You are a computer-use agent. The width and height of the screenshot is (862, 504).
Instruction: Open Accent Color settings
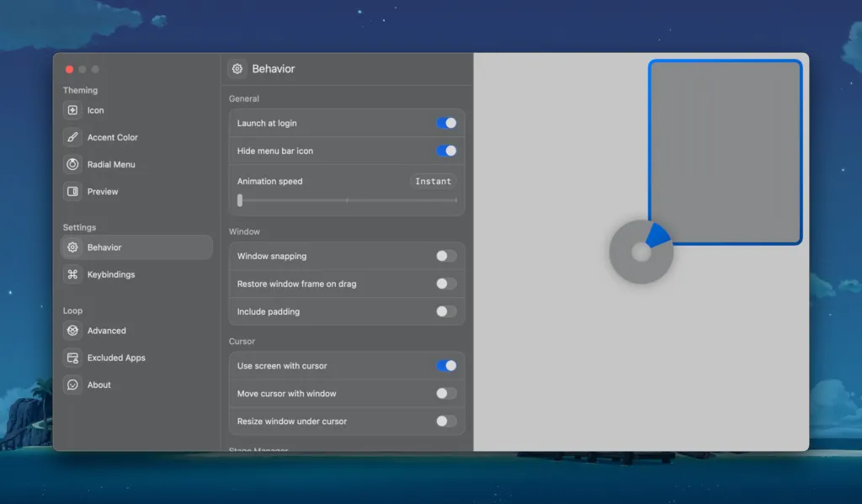click(x=136, y=137)
